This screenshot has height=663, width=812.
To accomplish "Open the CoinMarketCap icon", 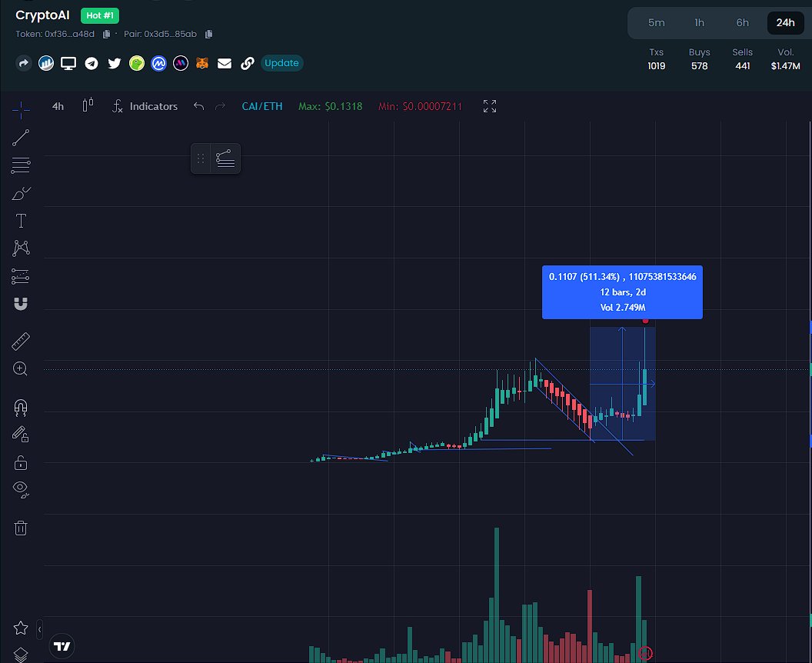I will (158, 63).
